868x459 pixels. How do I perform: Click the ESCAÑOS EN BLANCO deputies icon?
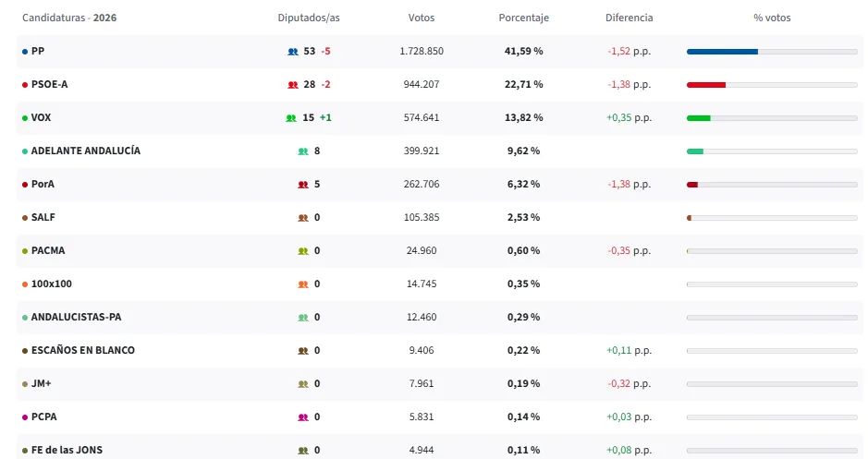pyautogui.click(x=303, y=351)
